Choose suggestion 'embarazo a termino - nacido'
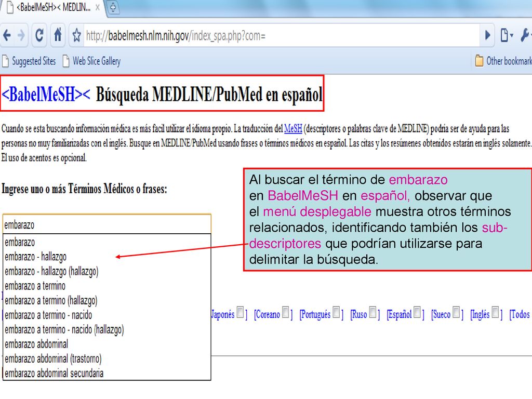 tap(107, 315)
